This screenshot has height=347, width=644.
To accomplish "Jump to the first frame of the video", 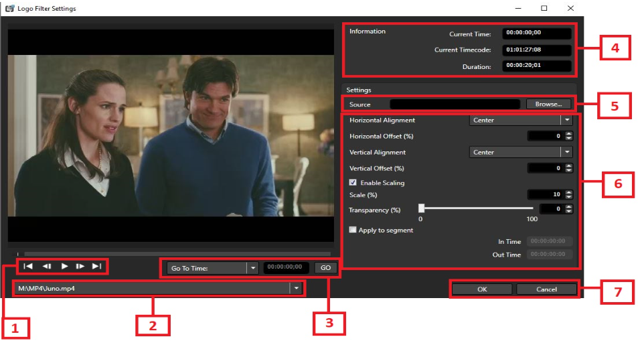I will [x=28, y=267].
